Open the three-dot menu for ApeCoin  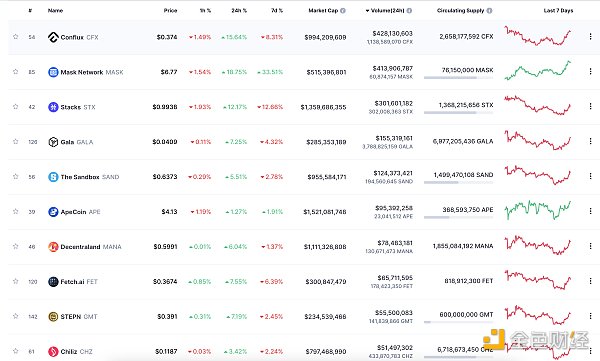pos(590,211)
